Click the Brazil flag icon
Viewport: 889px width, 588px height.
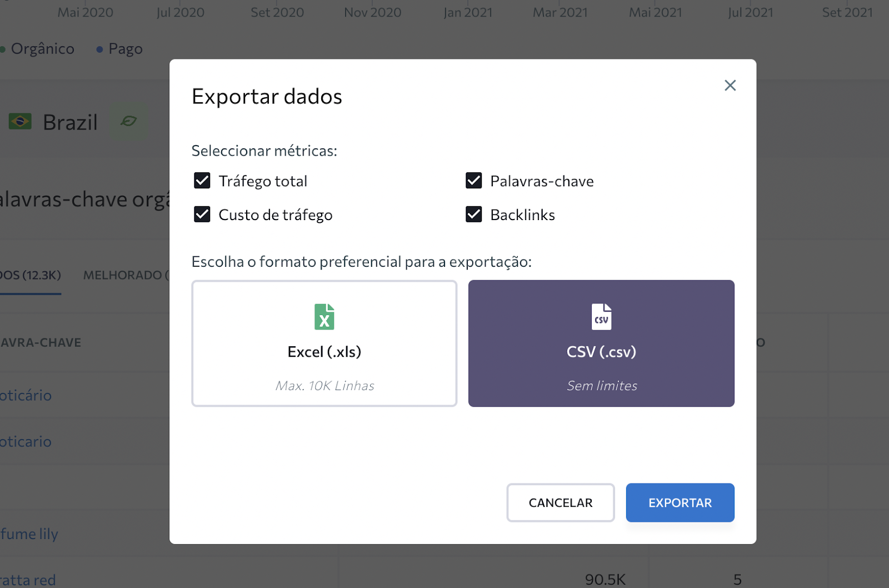[x=20, y=121]
